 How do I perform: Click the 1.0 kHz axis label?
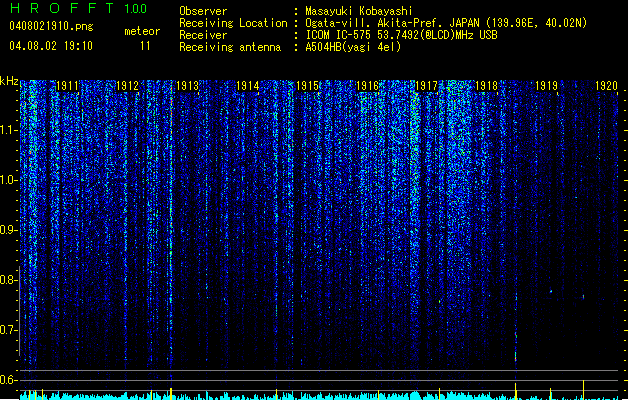[x=9, y=180]
